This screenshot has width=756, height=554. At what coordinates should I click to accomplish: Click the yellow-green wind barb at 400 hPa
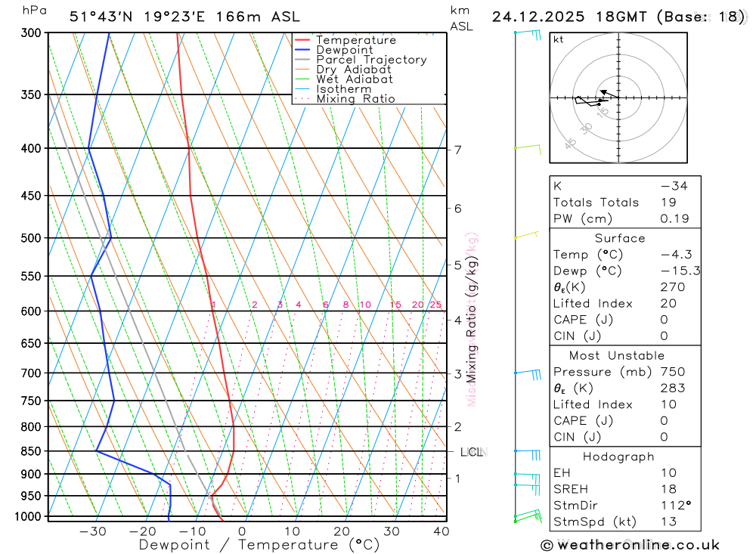[x=528, y=149]
